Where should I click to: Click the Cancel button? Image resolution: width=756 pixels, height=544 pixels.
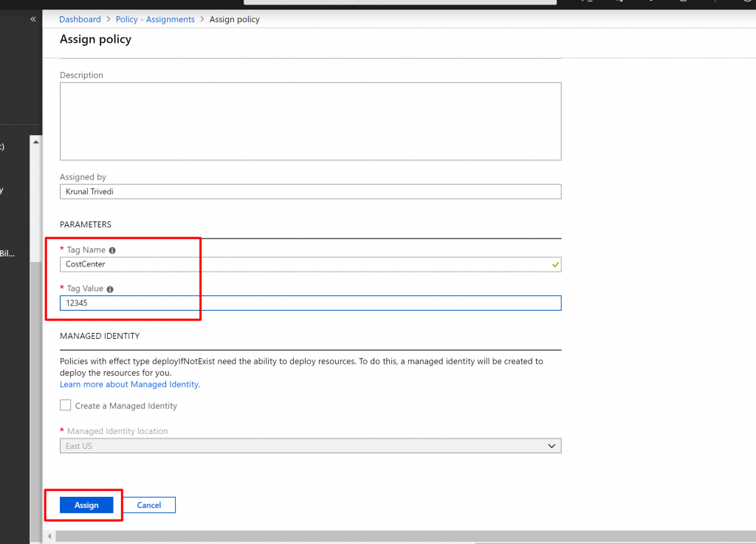[x=149, y=505]
